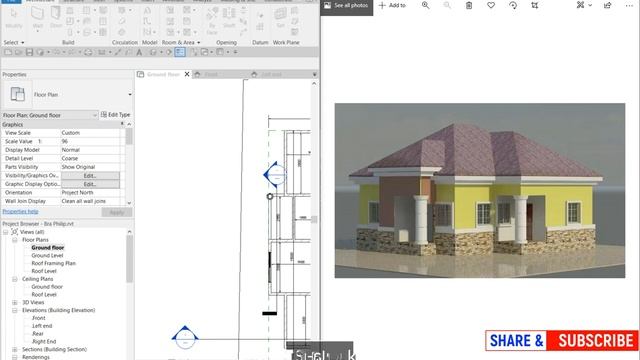This screenshot has height=360, width=640.
Task: Rotate the photo in Photos app
Action: click(x=513, y=5)
